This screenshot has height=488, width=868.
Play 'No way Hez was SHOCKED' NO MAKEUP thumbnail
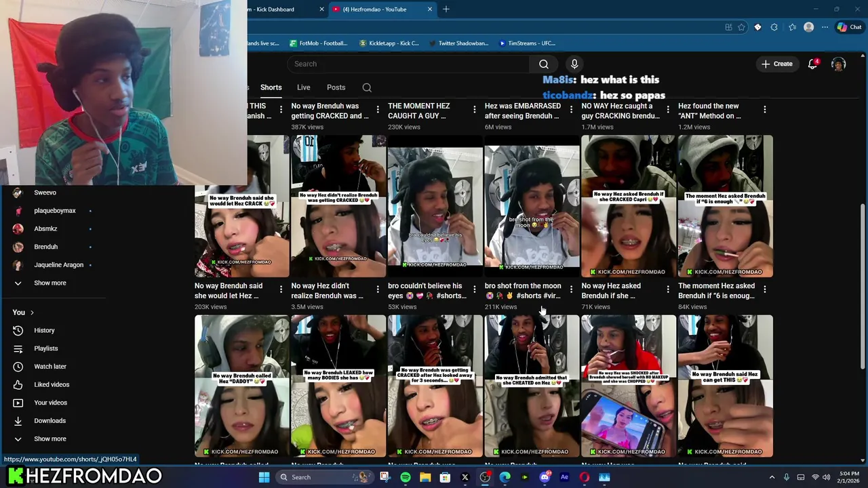(x=629, y=386)
